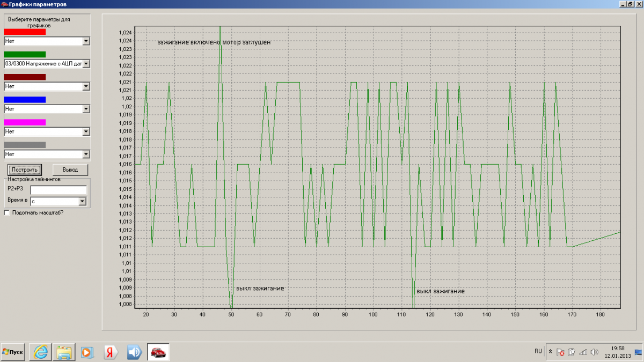Enable the Подогнать масштаб checkbox
The height and width of the screenshot is (362, 644).
pyautogui.click(x=7, y=212)
